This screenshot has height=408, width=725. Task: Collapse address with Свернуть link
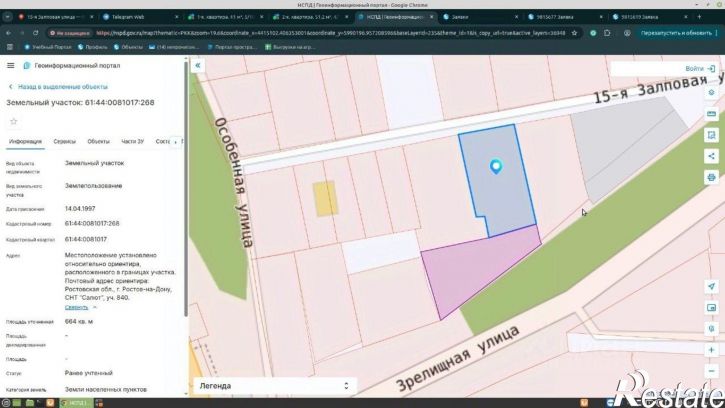click(80, 307)
